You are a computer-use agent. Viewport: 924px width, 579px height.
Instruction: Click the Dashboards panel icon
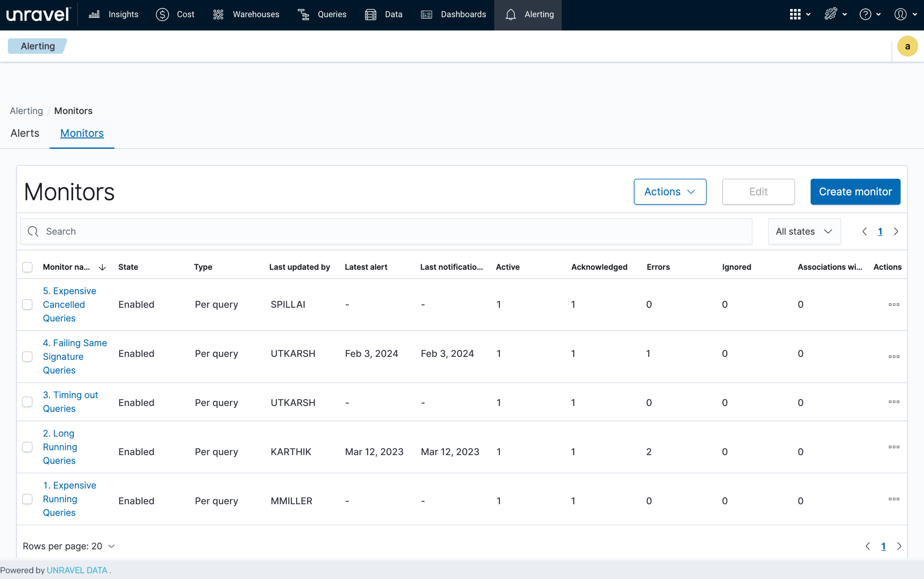coord(426,14)
